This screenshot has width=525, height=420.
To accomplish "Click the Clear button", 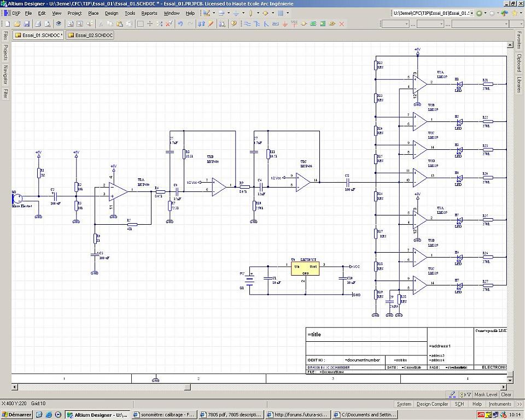I will [506, 394].
